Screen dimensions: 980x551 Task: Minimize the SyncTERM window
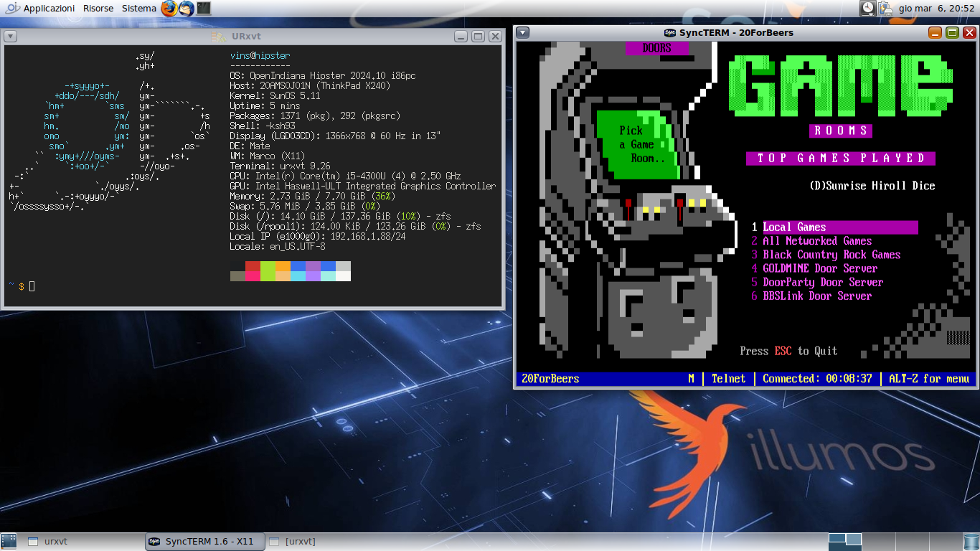coord(935,33)
